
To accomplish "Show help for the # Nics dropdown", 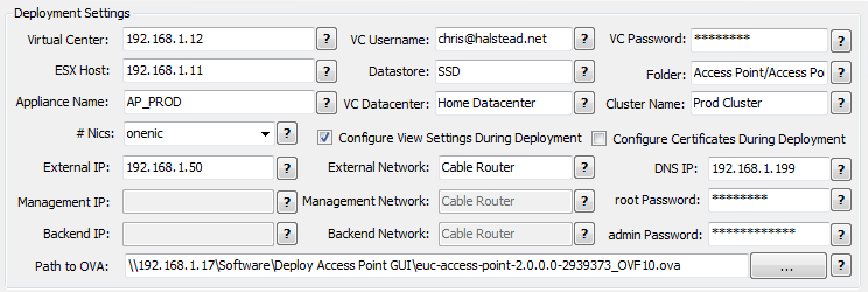I will tap(286, 134).
